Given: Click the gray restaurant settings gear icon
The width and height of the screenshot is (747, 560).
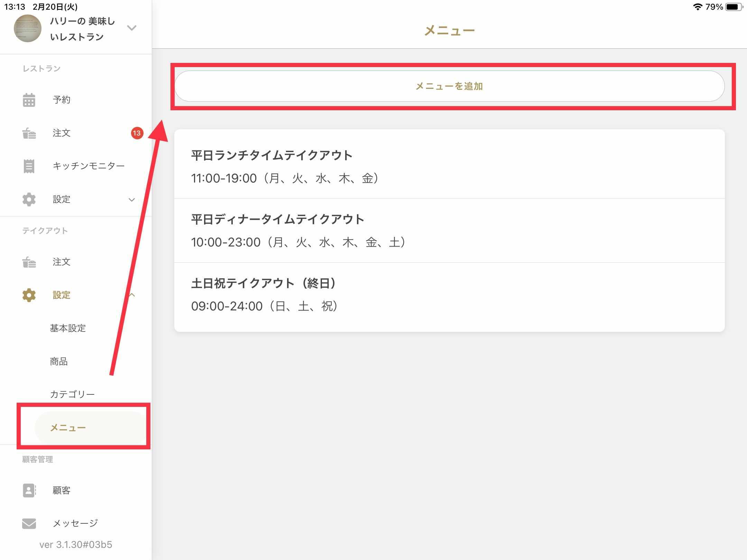Looking at the screenshot, I should tap(29, 199).
